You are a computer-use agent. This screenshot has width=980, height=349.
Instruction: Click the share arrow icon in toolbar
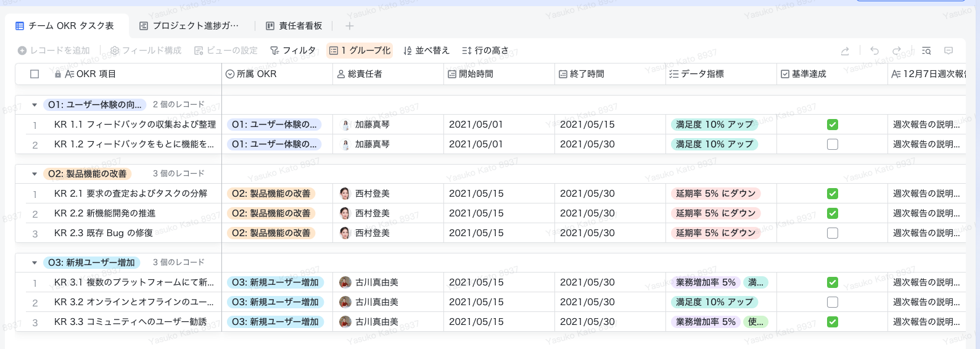click(x=845, y=51)
